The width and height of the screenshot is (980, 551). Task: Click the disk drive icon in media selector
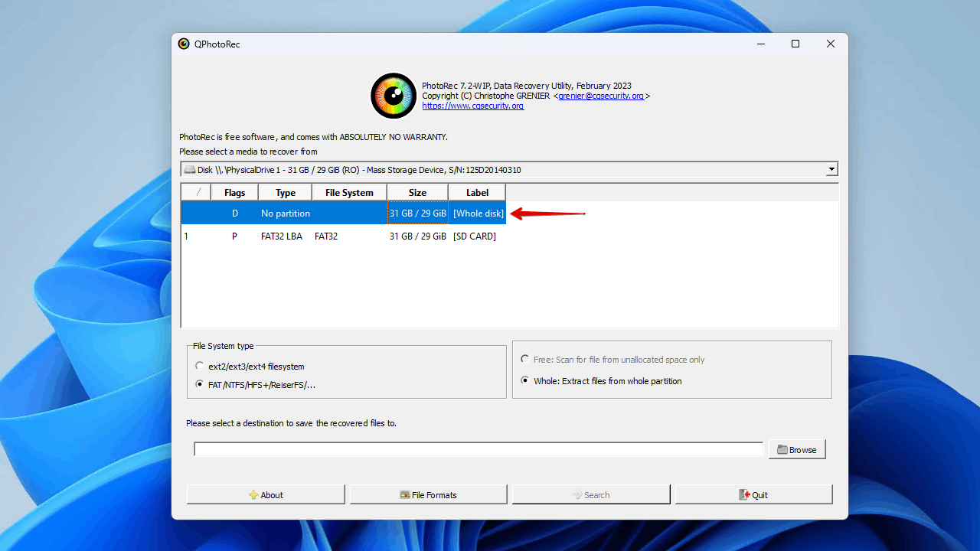click(x=189, y=170)
